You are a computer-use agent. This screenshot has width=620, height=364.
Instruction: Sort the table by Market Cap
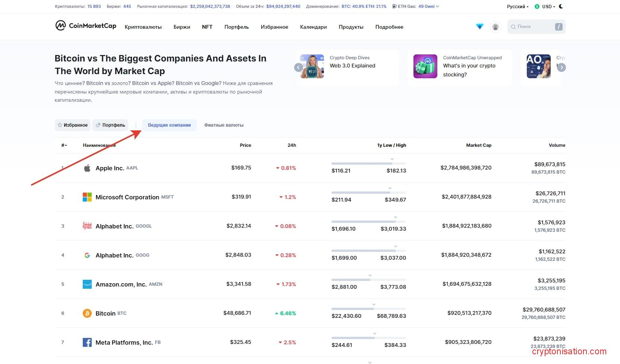[x=478, y=145]
